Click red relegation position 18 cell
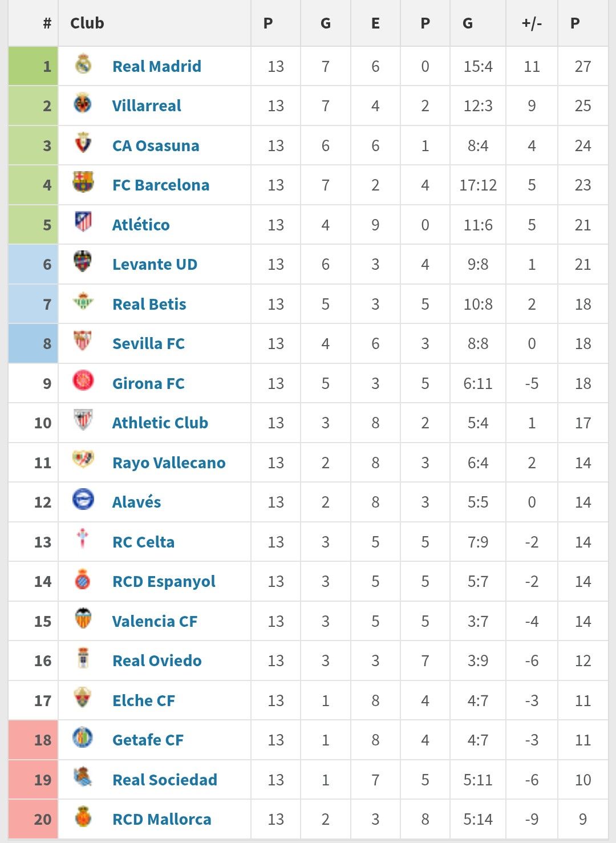The image size is (616, 843). pos(34,740)
